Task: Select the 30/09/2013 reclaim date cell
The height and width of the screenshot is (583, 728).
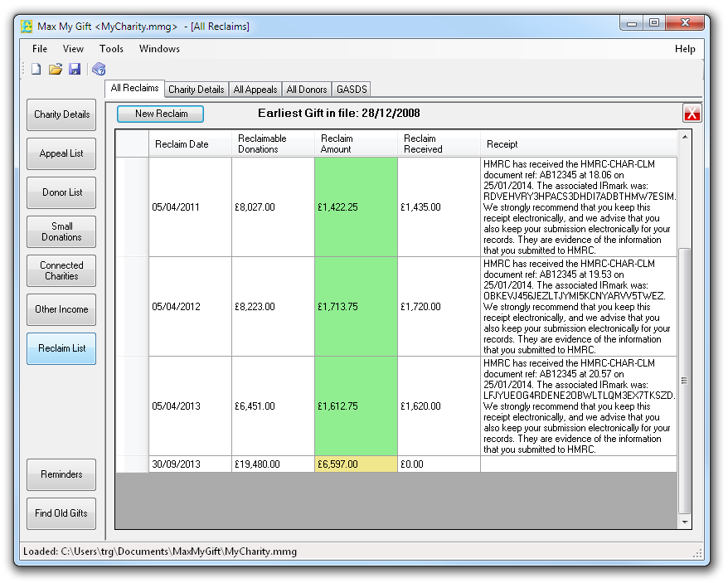Action: (x=190, y=464)
